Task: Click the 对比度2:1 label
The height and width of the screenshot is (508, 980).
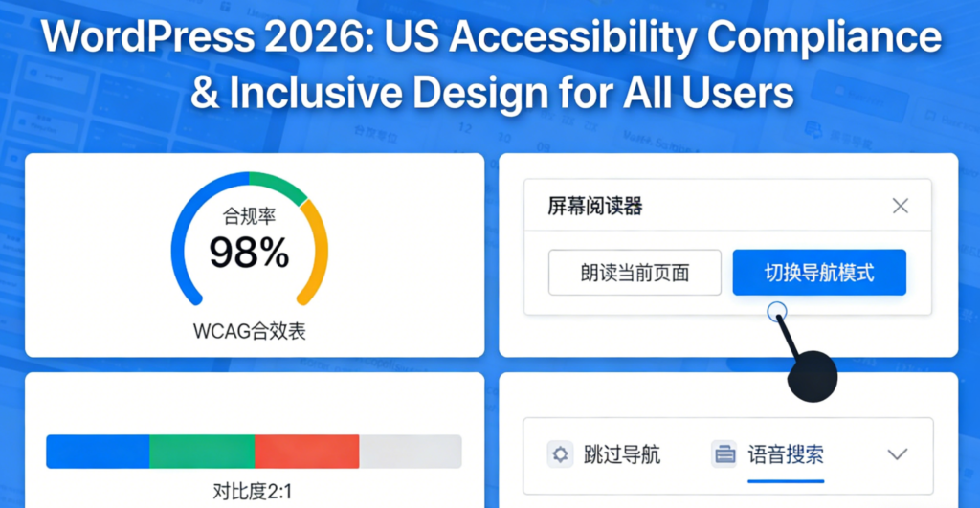Action: point(254,493)
